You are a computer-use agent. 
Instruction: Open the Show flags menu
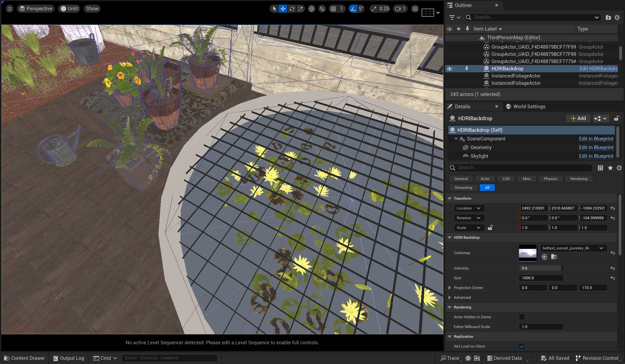[x=92, y=9]
